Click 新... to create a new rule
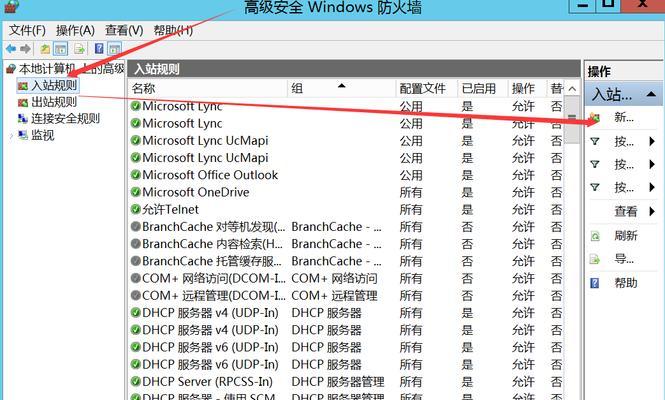The image size is (665, 400). coord(624,117)
